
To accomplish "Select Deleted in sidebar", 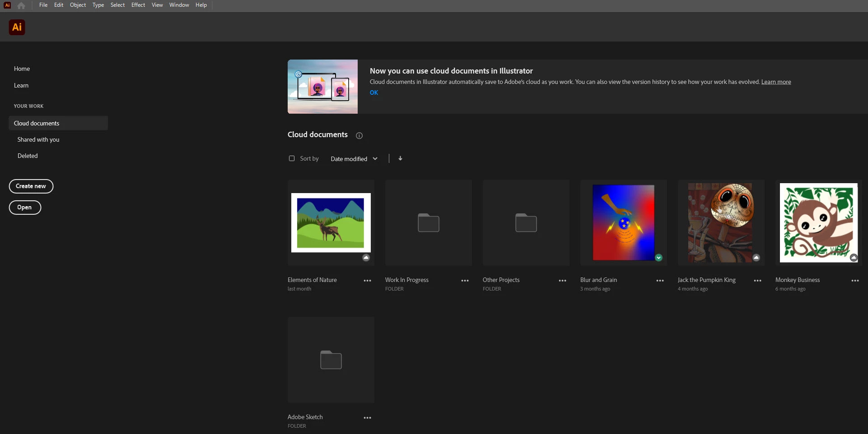I will (x=28, y=156).
